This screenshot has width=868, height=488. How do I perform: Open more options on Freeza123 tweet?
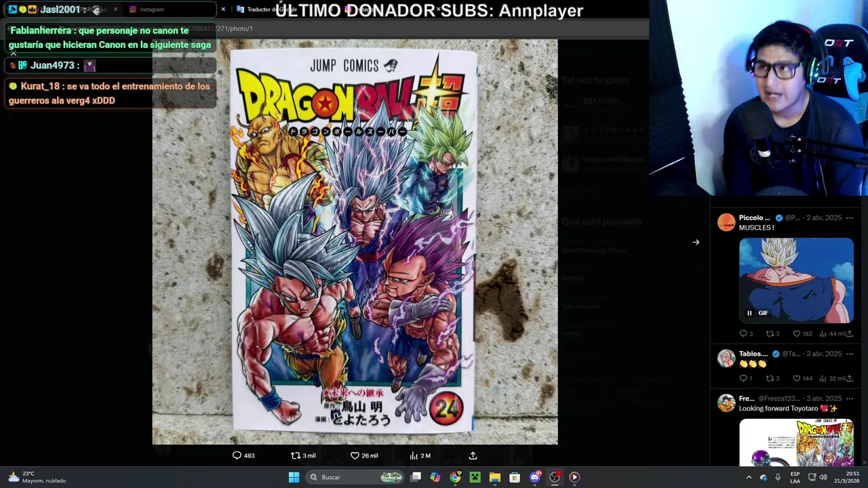849,399
